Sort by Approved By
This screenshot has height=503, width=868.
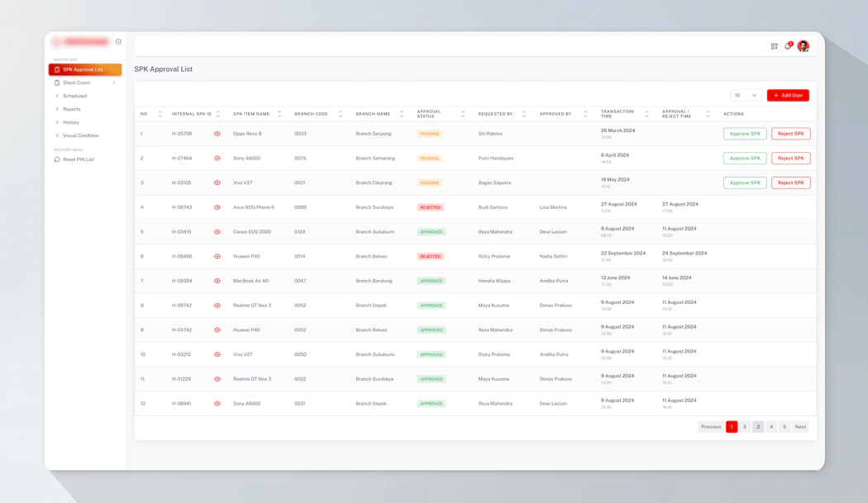pyautogui.click(x=585, y=114)
